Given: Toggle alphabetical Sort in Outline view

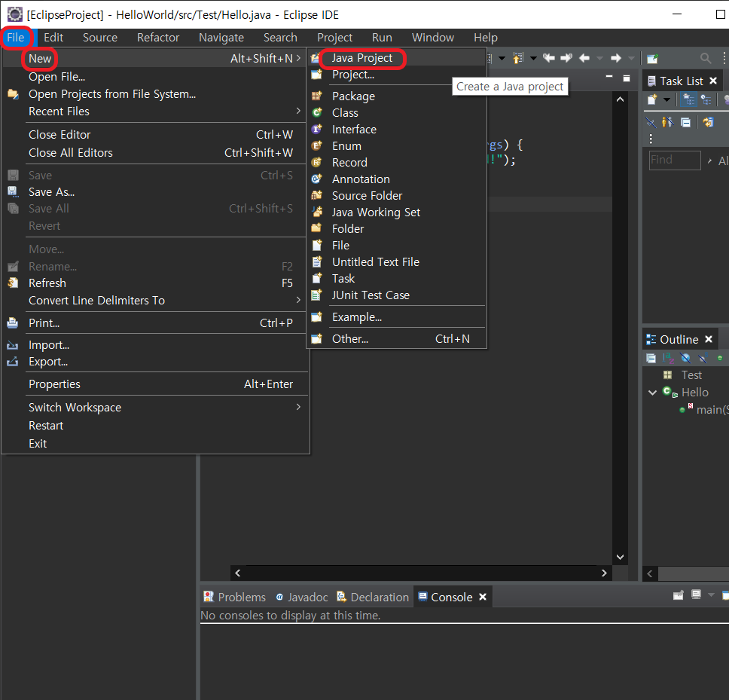Looking at the screenshot, I should pyautogui.click(x=669, y=358).
